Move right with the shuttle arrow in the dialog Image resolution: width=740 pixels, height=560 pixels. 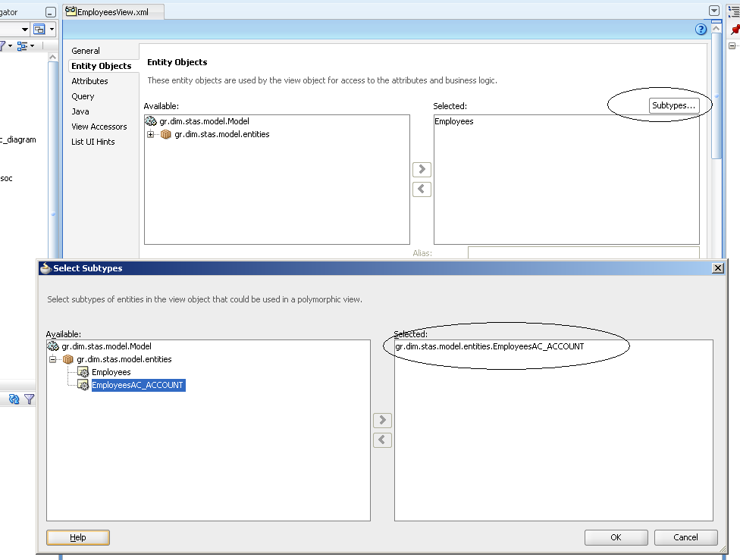point(382,420)
